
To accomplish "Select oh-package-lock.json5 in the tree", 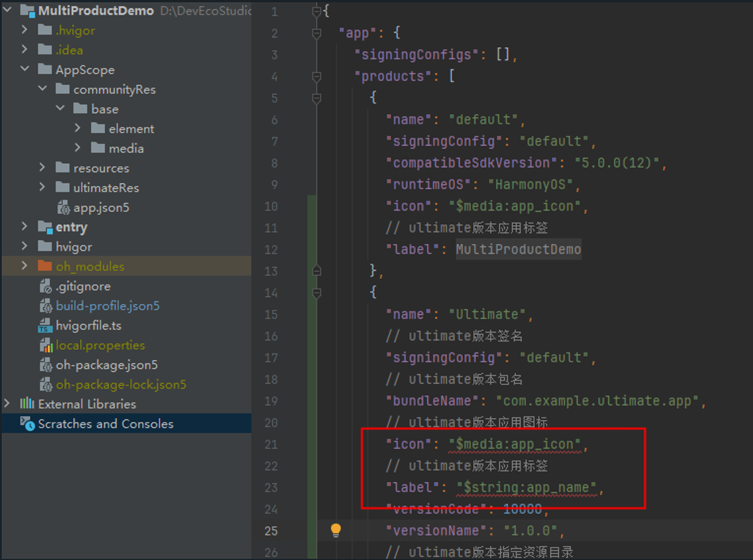I will point(121,384).
